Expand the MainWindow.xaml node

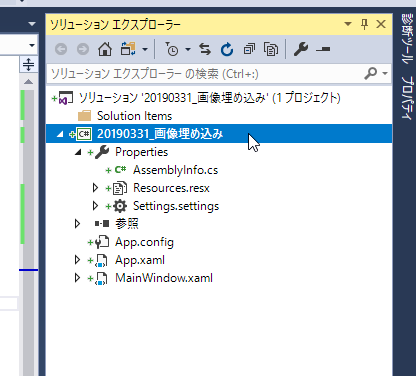coord(77,278)
